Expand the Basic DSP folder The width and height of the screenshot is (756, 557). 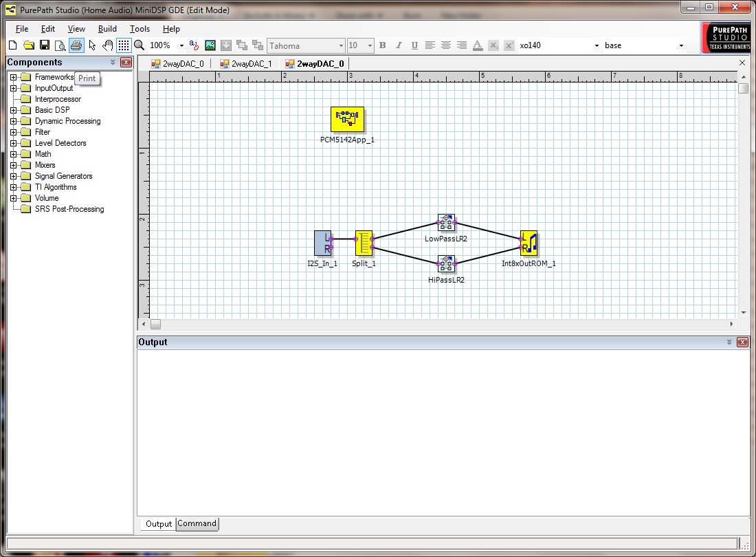click(x=14, y=110)
